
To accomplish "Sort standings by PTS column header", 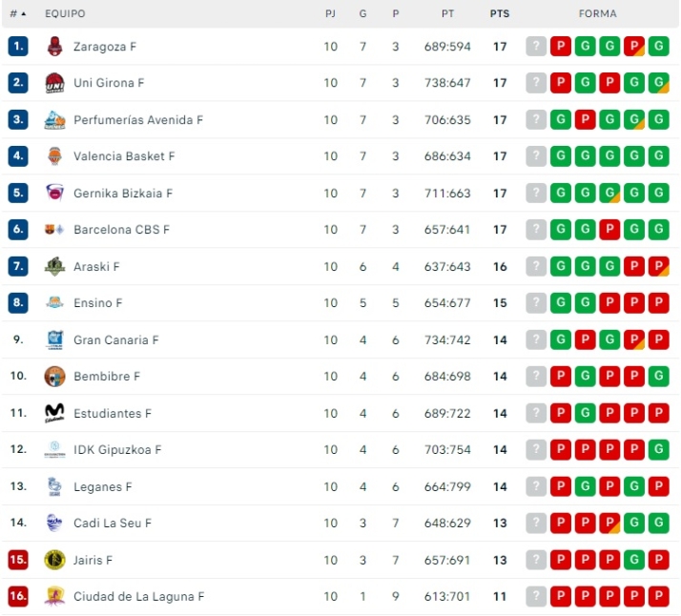I will [500, 14].
